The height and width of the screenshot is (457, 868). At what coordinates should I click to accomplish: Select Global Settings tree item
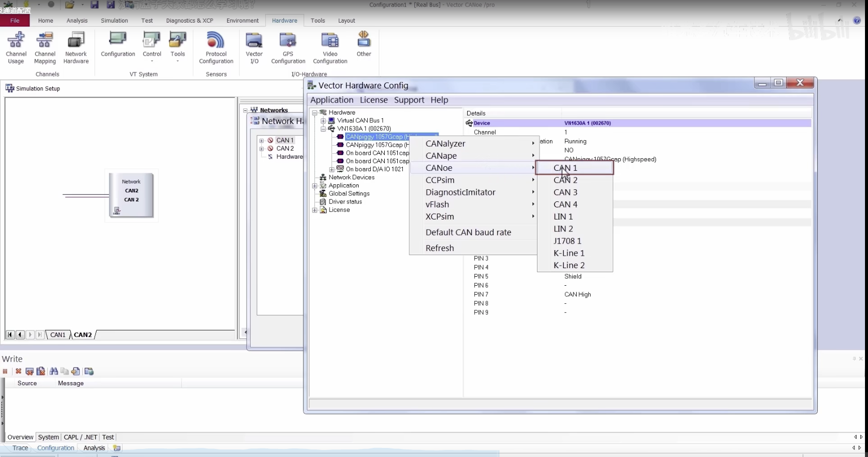(349, 194)
